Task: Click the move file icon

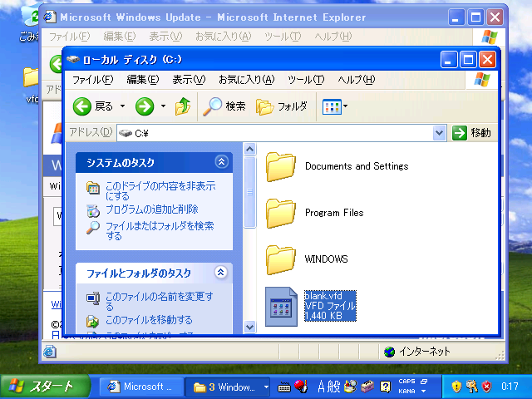Action: (x=92, y=321)
